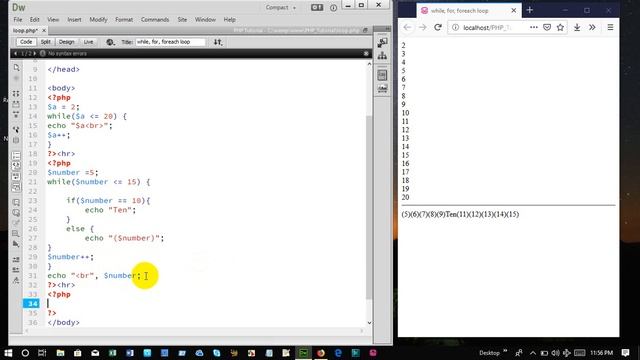
Task: Reload the page in Firefox
Action: click(x=438, y=27)
